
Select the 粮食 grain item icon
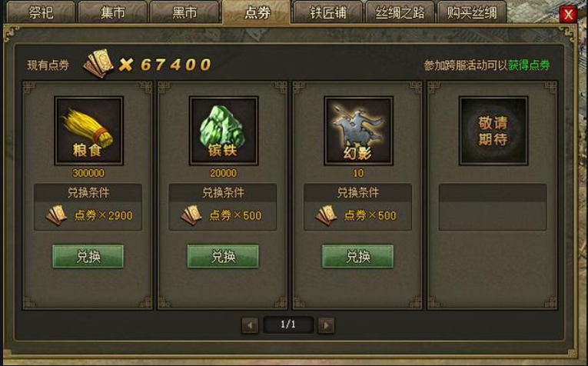click(x=89, y=131)
